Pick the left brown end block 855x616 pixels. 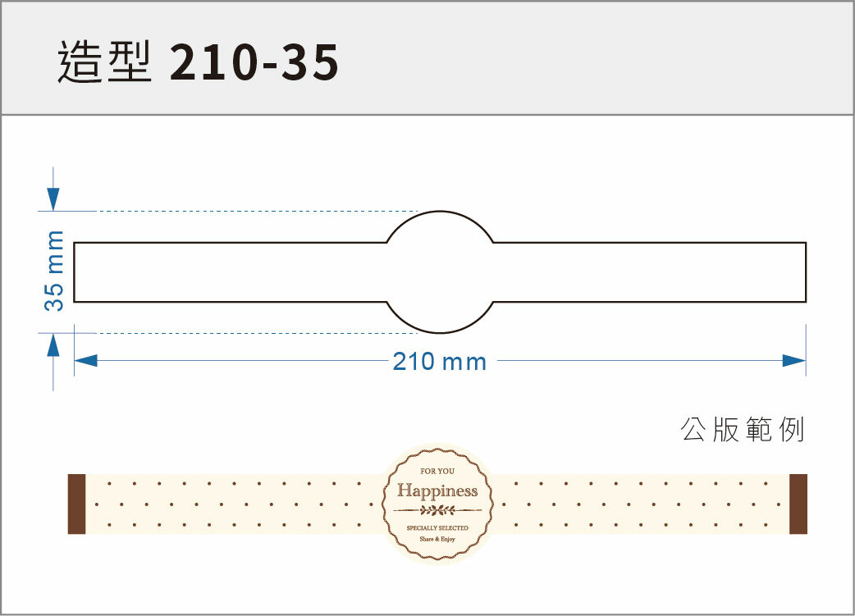(76, 504)
